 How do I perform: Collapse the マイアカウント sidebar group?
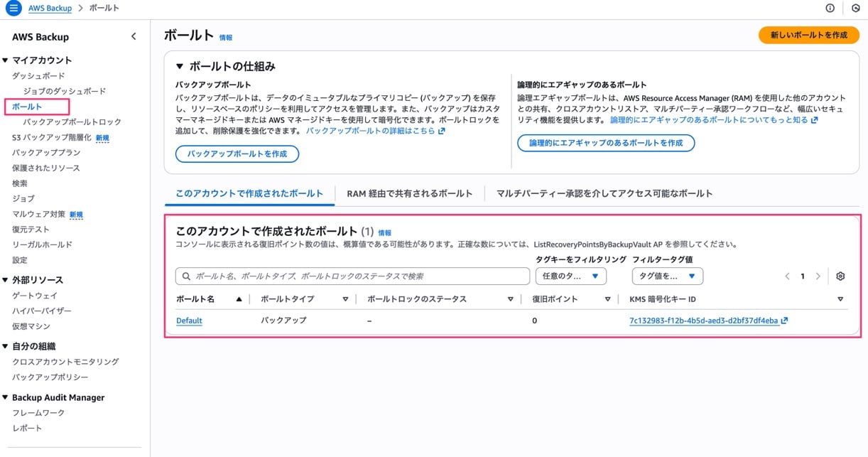[6, 60]
